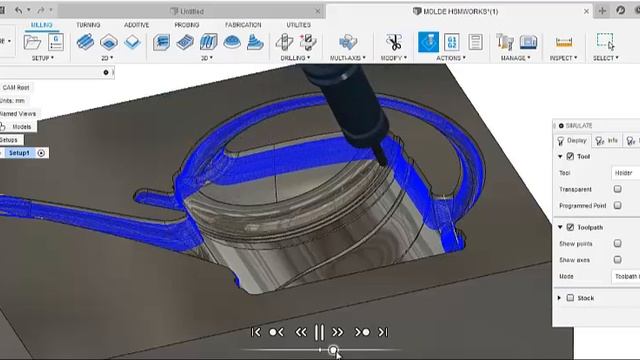Expand the Stock section triangle
The height and width of the screenshot is (360, 640).
(560, 298)
